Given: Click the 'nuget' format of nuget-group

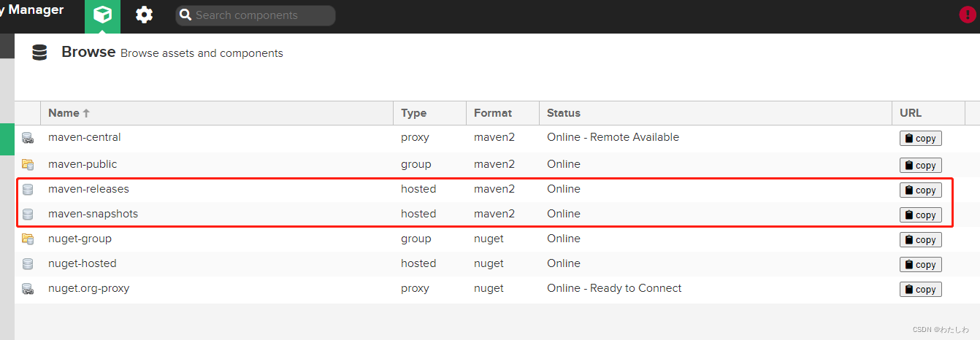Looking at the screenshot, I should tap(489, 239).
